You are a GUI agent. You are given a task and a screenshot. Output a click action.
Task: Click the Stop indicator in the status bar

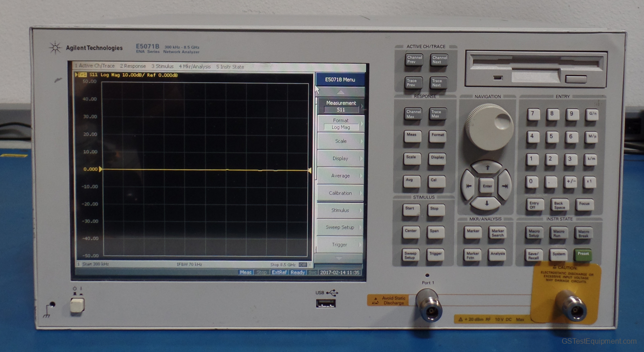(261, 273)
